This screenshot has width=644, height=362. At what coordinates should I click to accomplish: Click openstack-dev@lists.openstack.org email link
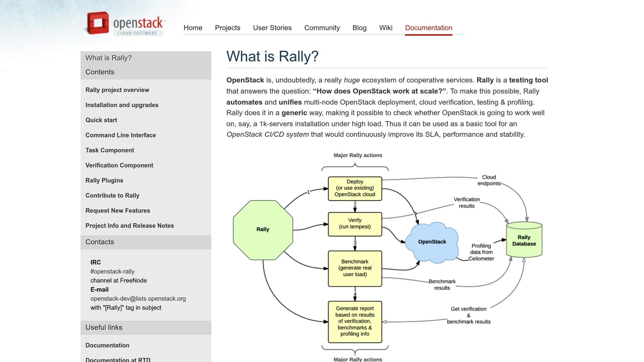tap(138, 299)
